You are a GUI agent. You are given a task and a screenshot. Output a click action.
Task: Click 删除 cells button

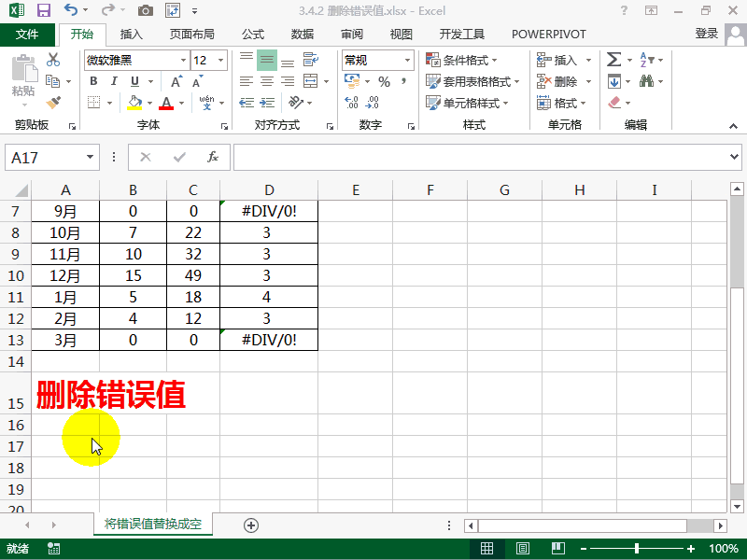point(557,81)
